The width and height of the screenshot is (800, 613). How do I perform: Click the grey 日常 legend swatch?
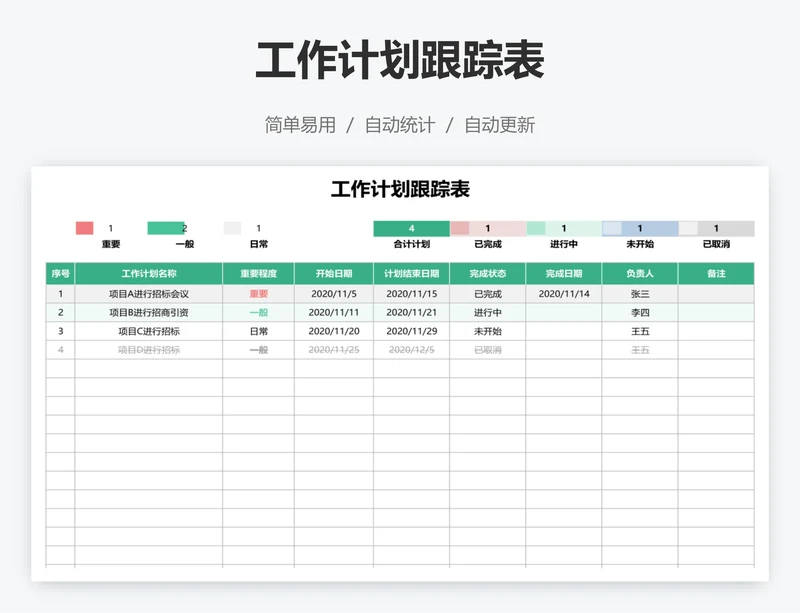point(232,228)
